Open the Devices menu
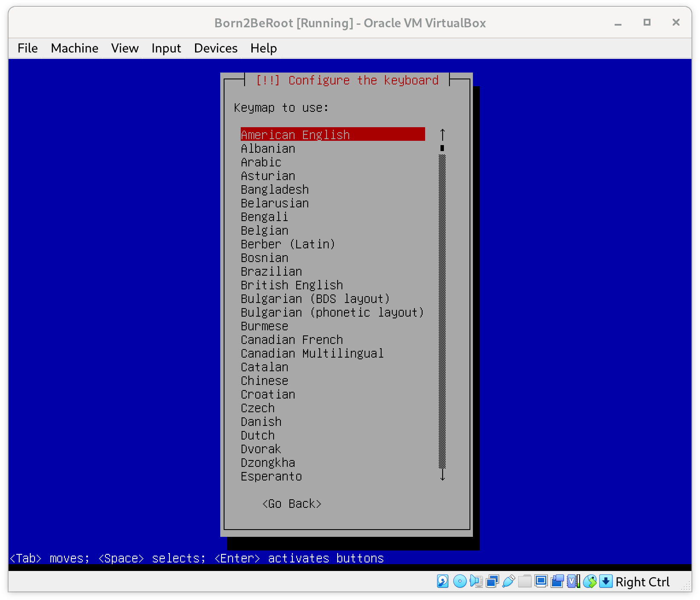700x600 pixels. [216, 48]
